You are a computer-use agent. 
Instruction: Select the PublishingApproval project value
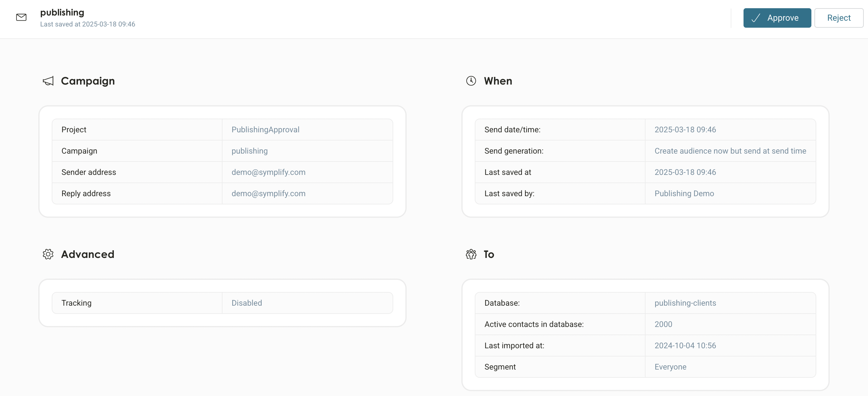click(265, 130)
